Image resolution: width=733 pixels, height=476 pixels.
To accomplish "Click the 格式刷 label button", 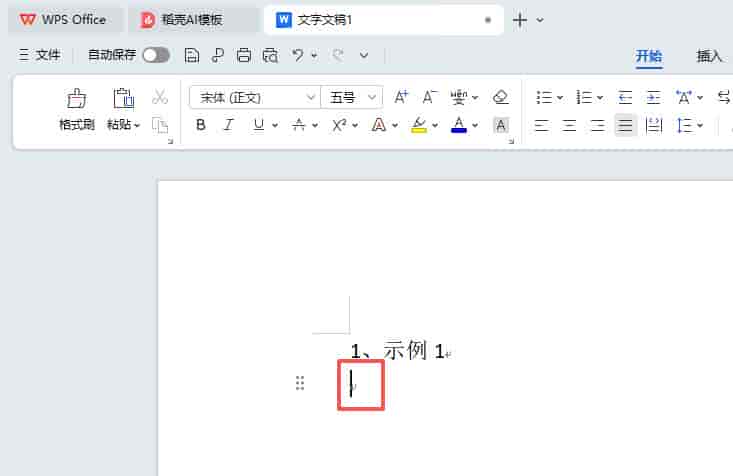I will (77, 125).
